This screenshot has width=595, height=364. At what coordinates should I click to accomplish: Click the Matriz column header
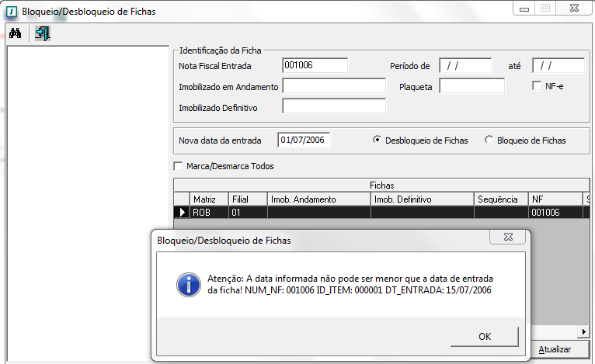tap(209, 199)
